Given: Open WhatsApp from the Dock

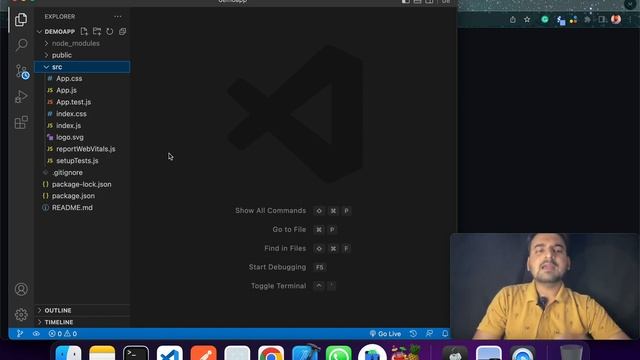Looking at the screenshot, I should [x=338, y=353].
